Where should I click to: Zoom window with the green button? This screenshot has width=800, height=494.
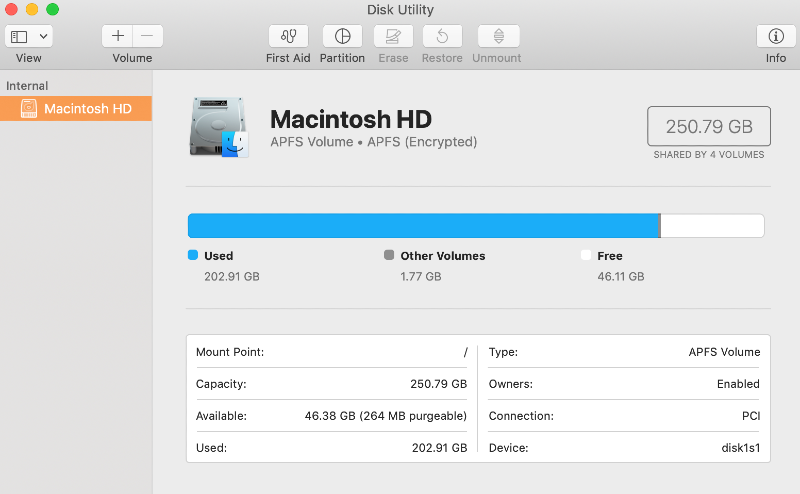coord(53,9)
